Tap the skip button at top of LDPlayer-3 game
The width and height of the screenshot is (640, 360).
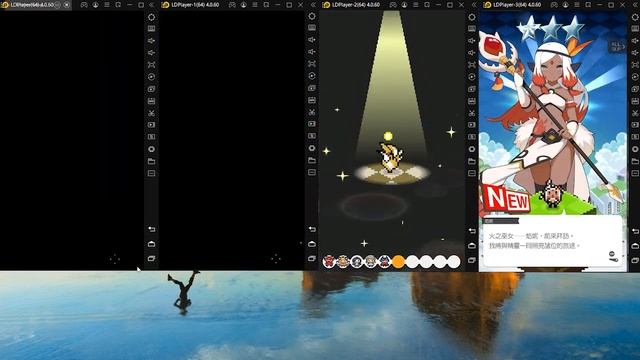tap(618, 47)
